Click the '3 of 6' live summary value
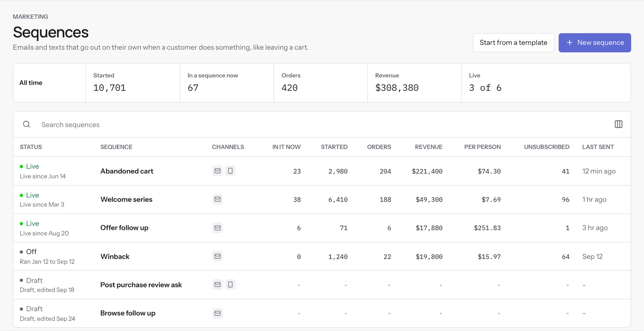644x331 pixels. point(485,88)
